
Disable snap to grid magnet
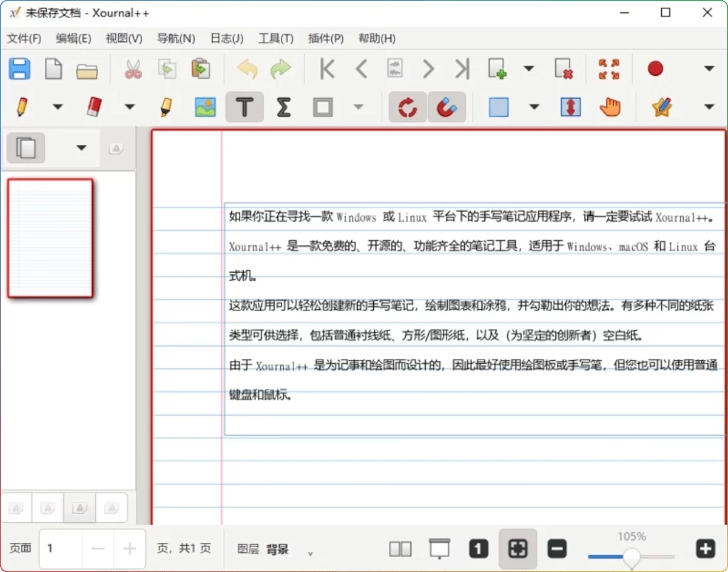tap(446, 107)
